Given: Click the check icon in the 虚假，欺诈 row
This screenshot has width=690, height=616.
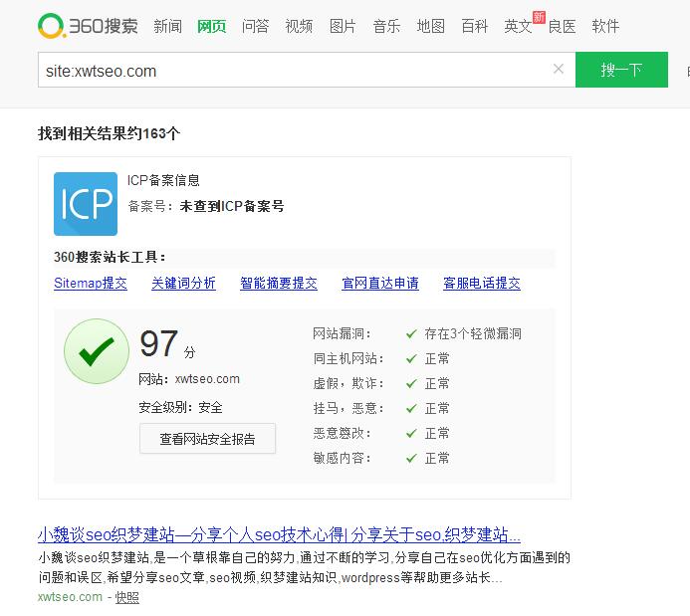Looking at the screenshot, I should pos(411,384).
